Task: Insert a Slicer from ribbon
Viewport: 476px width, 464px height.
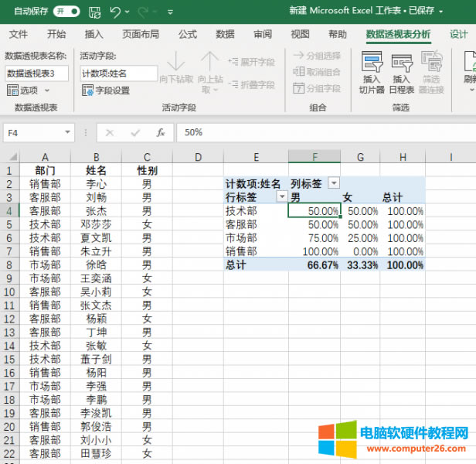Action: 372,73
